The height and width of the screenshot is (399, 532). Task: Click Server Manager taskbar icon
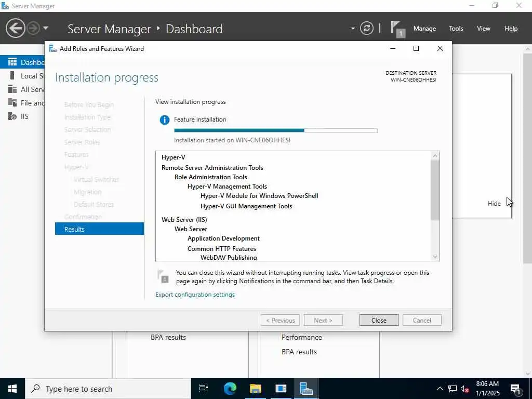306,389
